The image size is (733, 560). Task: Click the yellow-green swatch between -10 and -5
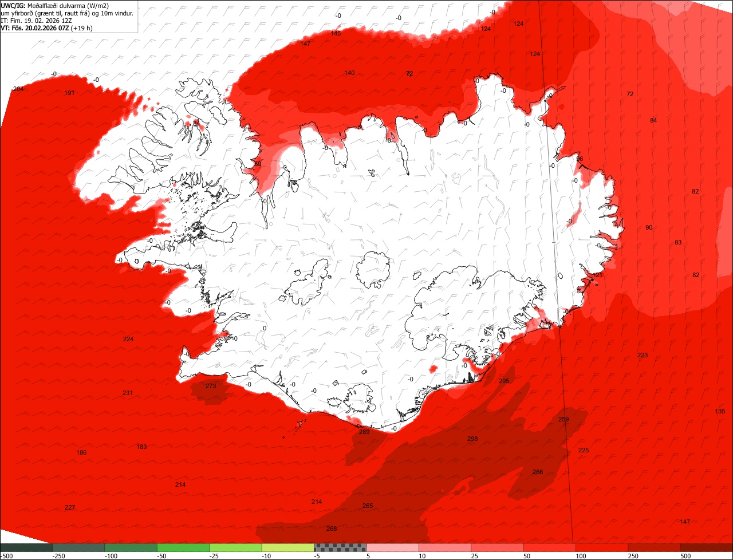click(x=287, y=547)
